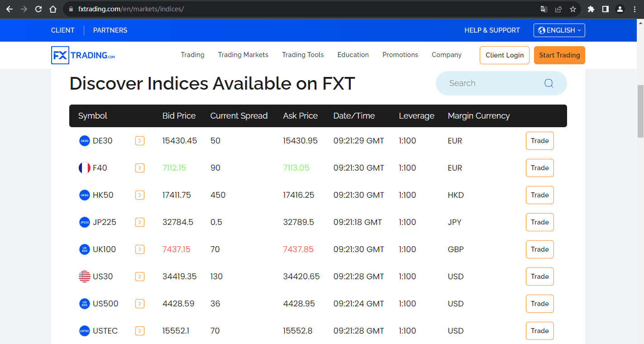Click the UK100 ask price 7437.85
This screenshot has width=644, height=344.
point(298,249)
